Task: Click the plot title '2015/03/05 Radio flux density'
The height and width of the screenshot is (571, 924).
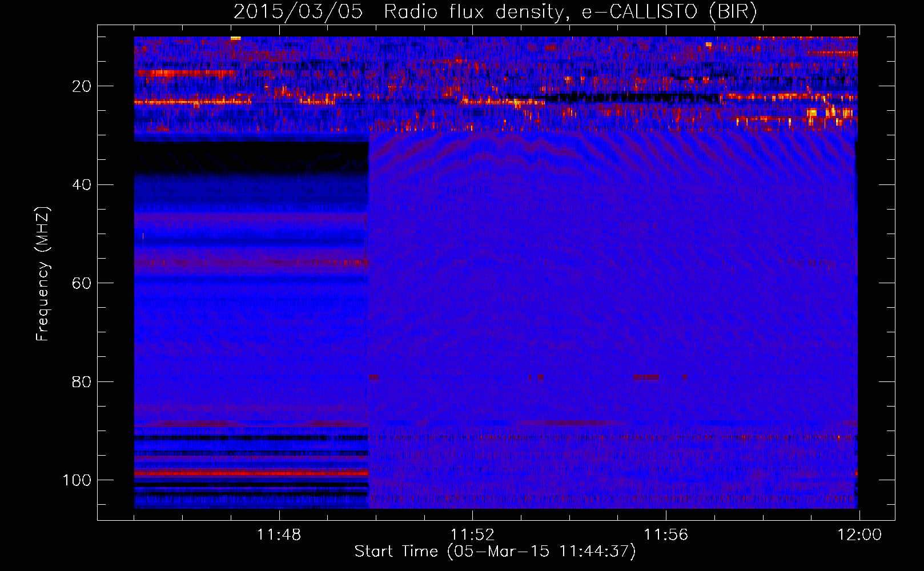Action: point(495,11)
